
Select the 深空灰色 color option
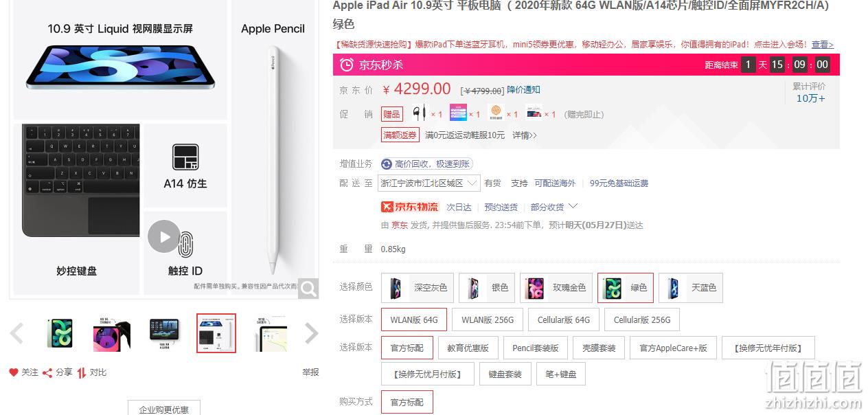(x=418, y=288)
